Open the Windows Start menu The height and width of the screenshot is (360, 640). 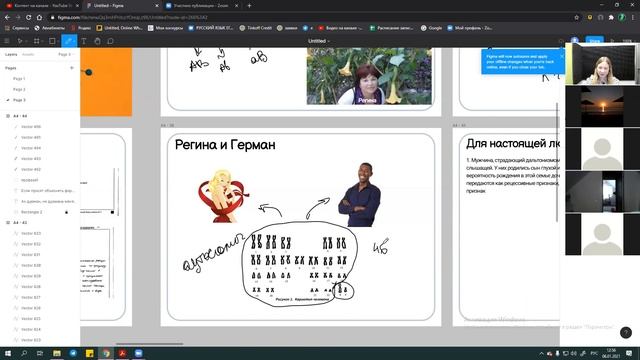point(7,353)
